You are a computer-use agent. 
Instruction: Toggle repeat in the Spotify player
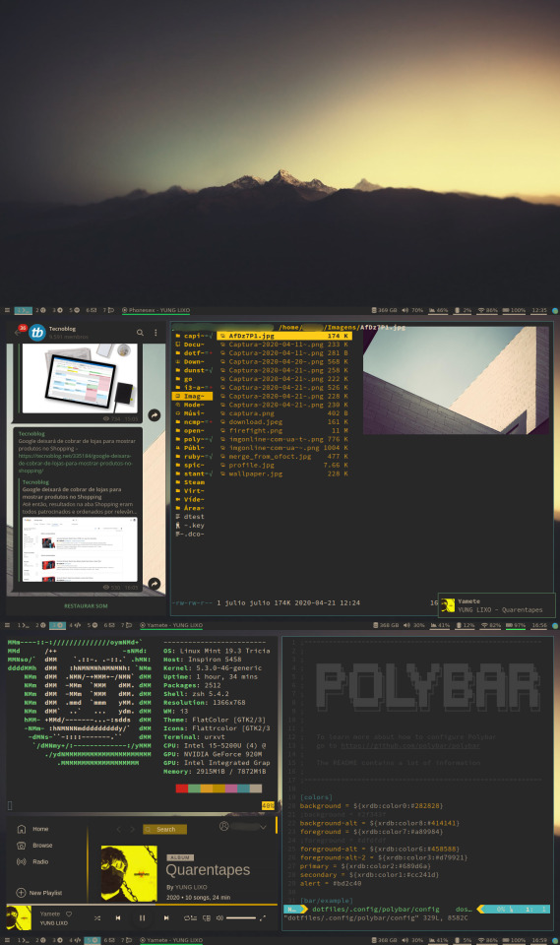click(187, 917)
